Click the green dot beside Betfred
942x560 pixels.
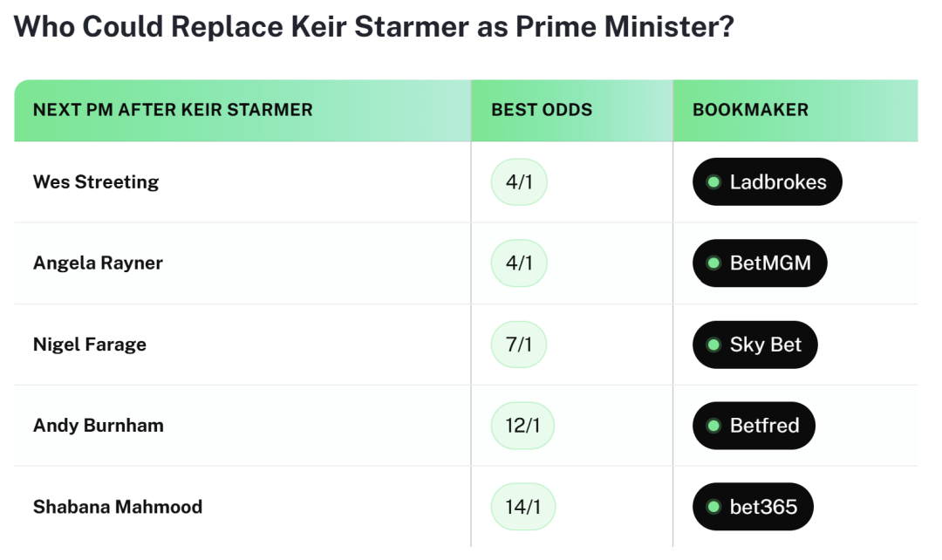pyautogui.click(x=713, y=426)
